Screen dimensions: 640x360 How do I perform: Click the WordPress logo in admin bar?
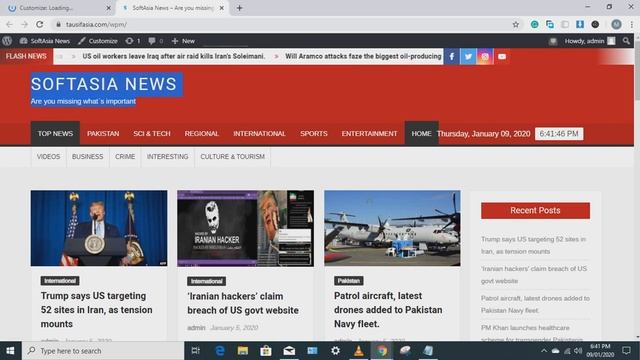(7, 41)
